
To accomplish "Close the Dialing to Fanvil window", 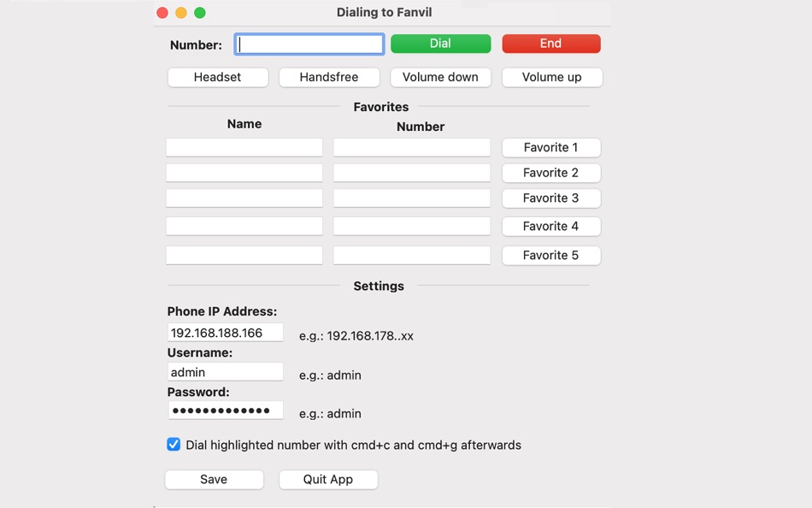I will (162, 13).
